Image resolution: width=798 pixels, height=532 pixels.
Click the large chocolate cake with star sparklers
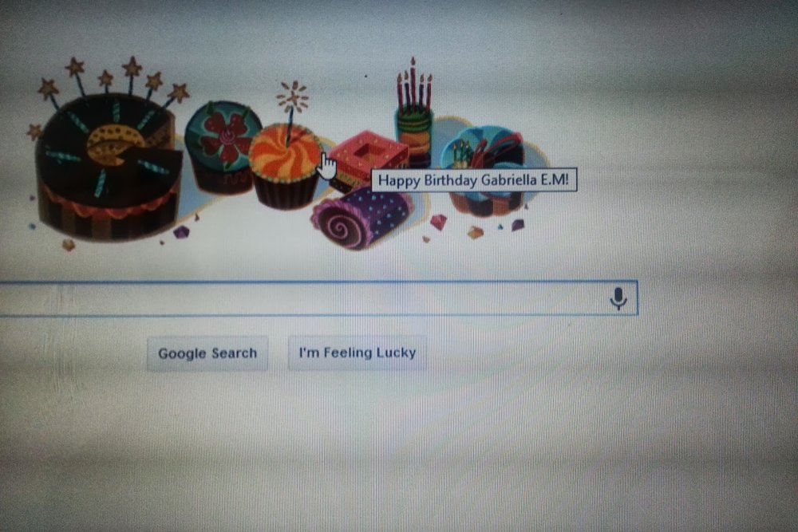pos(107,163)
